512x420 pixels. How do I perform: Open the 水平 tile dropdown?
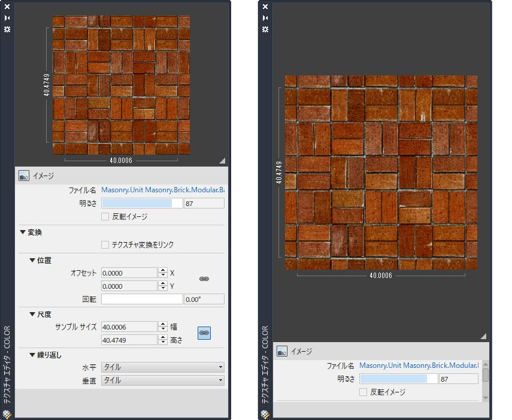[163, 367]
